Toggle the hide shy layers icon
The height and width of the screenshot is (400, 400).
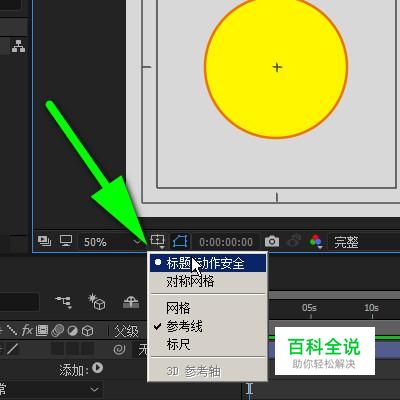[x=131, y=302]
